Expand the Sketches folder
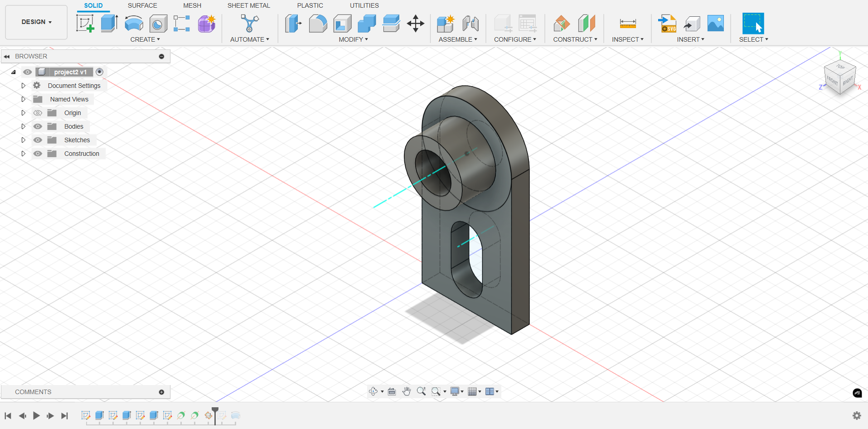This screenshot has width=868, height=429. click(x=23, y=140)
